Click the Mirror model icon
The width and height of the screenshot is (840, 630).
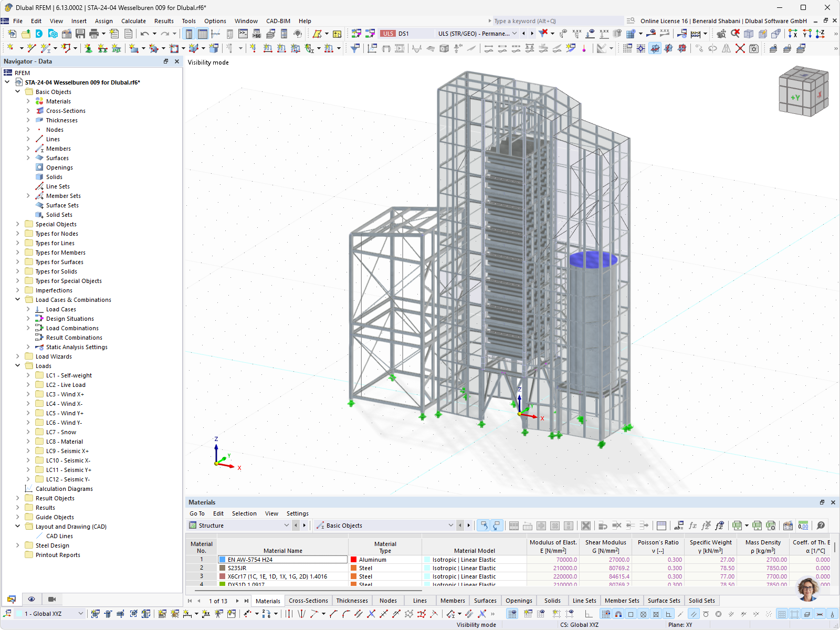(x=726, y=48)
